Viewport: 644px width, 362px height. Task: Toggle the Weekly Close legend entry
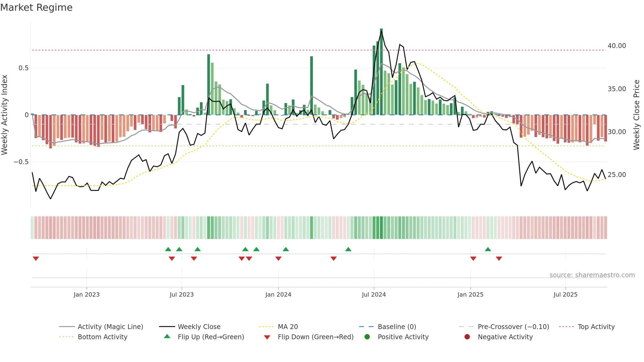(x=190, y=327)
